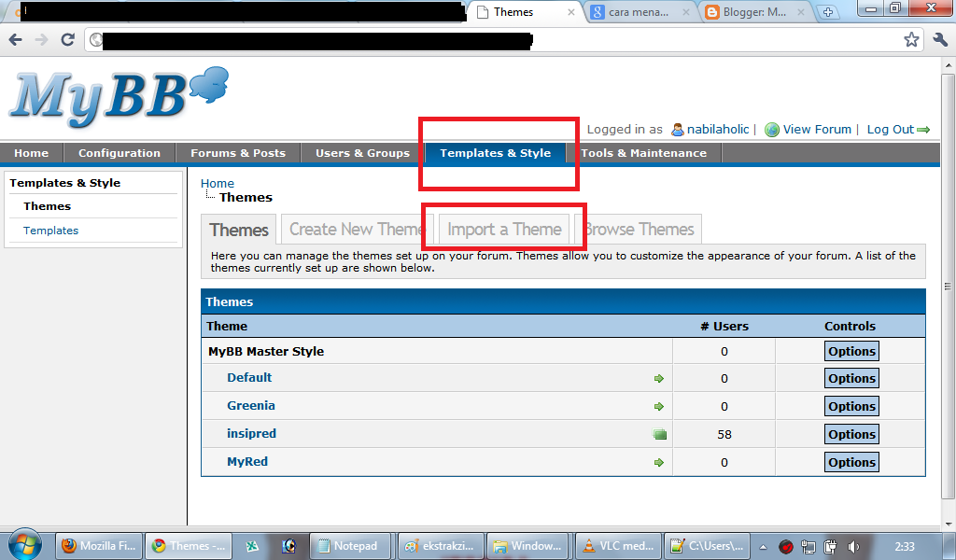Open the Configuration menu
Viewport: 956px width, 560px height.
[x=119, y=153]
